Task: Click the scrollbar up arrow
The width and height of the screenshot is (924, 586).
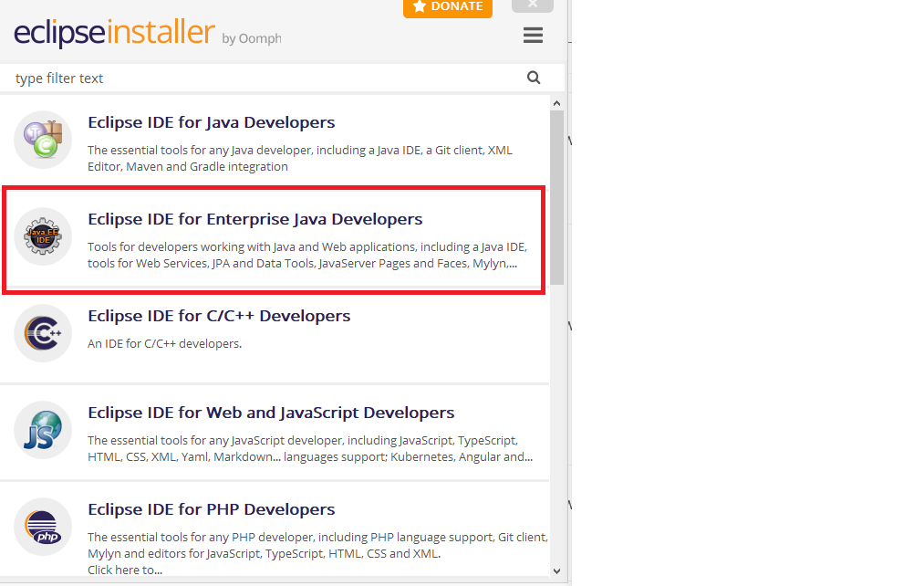Action: click(x=557, y=103)
